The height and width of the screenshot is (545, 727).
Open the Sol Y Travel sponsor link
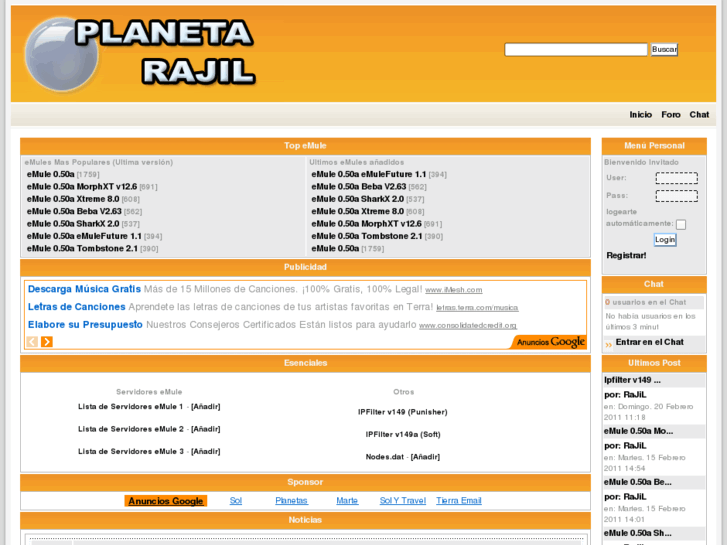tap(402, 501)
